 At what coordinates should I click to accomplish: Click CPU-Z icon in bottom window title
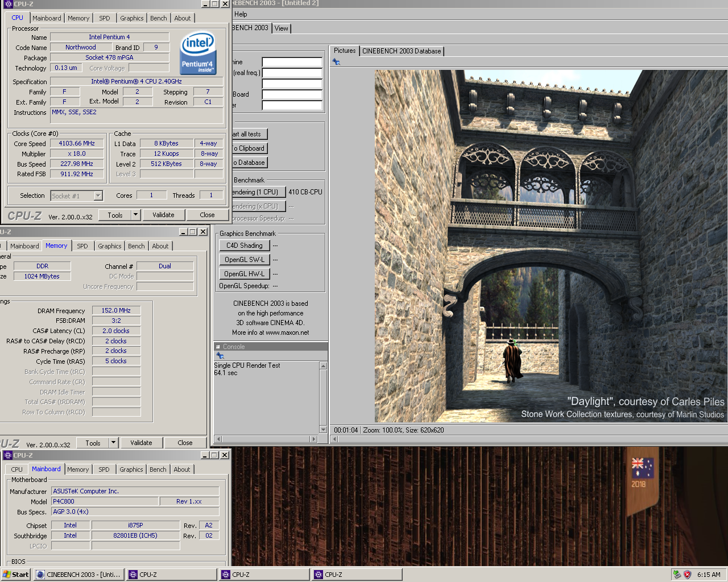tap(8, 455)
